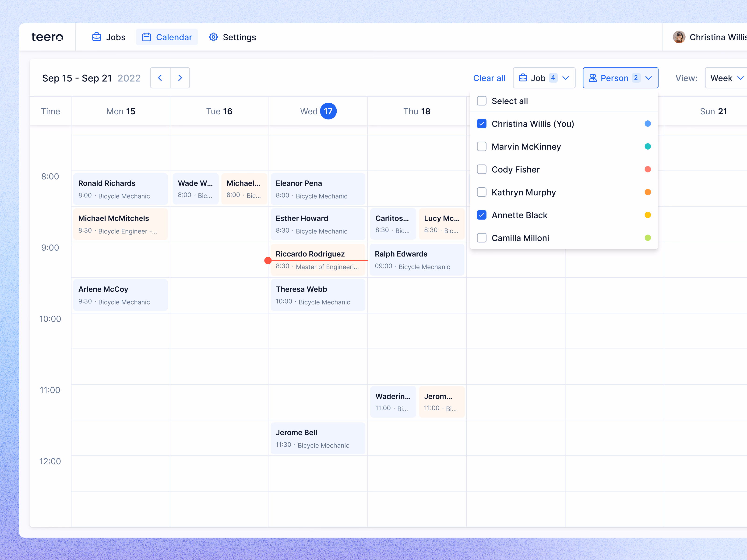Open Jerome Bell 11:30 event

pos(318,438)
